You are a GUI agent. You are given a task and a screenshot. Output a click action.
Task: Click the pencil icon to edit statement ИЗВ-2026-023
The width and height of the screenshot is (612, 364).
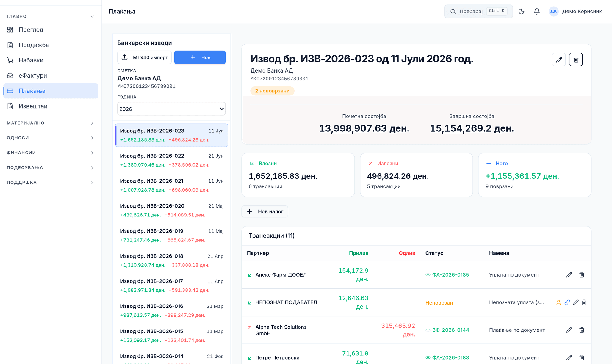(559, 59)
